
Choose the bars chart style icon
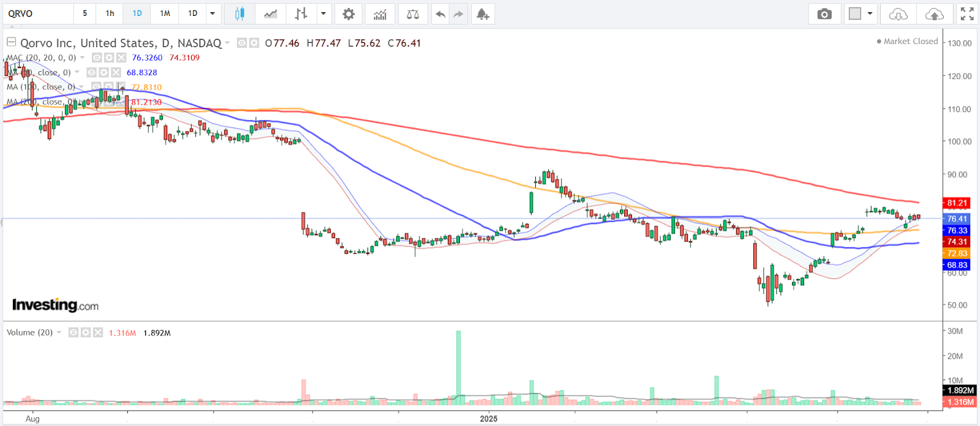tap(301, 13)
